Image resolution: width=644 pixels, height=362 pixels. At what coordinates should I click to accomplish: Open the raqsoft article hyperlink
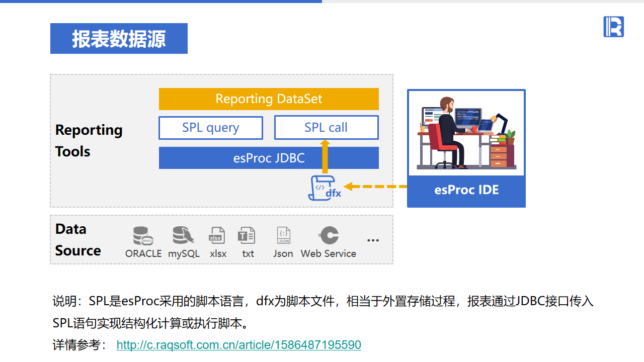click(238, 345)
